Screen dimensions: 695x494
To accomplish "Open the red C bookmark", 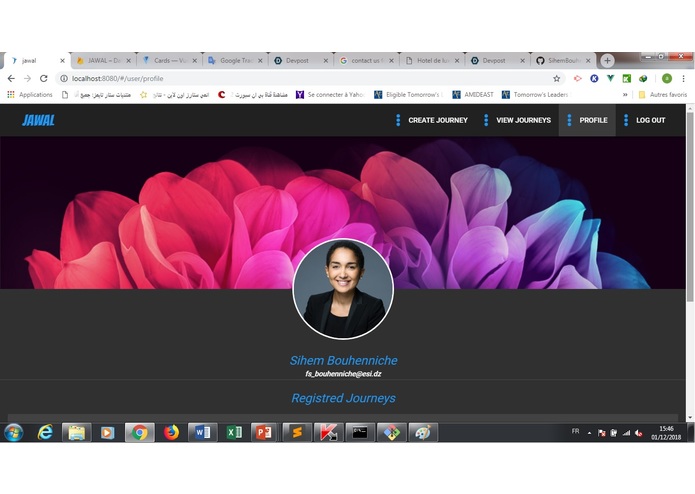I will pos(222,94).
